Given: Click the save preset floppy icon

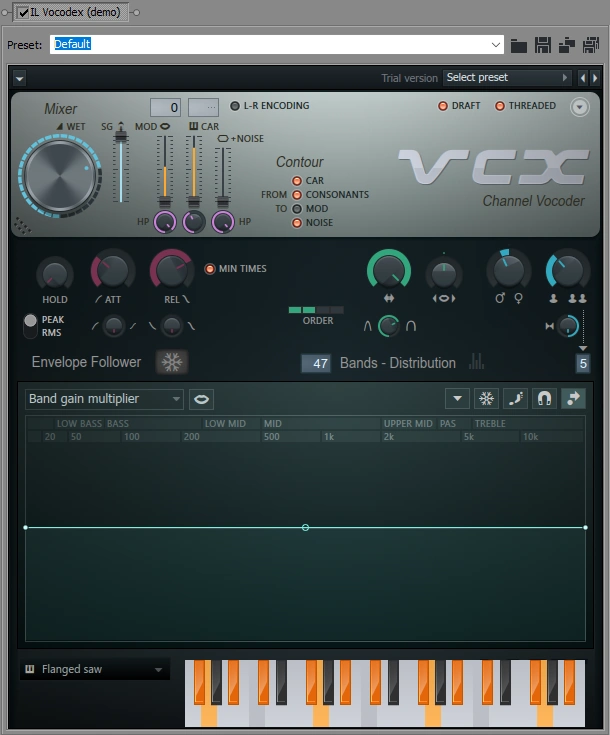Looking at the screenshot, I should coord(542,45).
